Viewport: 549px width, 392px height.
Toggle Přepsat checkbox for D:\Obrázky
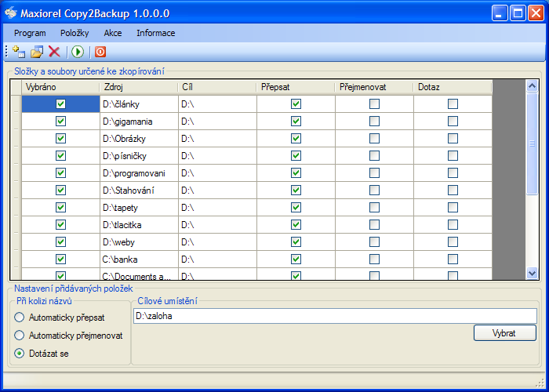click(x=296, y=138)
